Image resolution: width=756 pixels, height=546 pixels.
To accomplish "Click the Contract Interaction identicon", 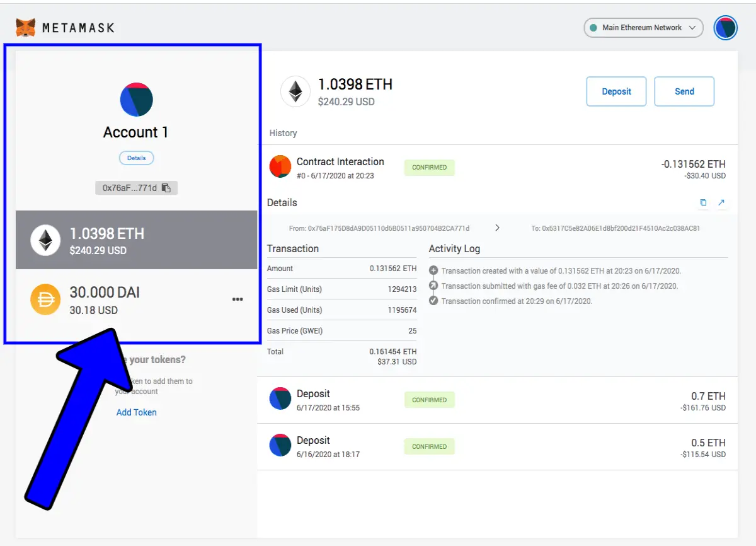I will click(280, 167).
